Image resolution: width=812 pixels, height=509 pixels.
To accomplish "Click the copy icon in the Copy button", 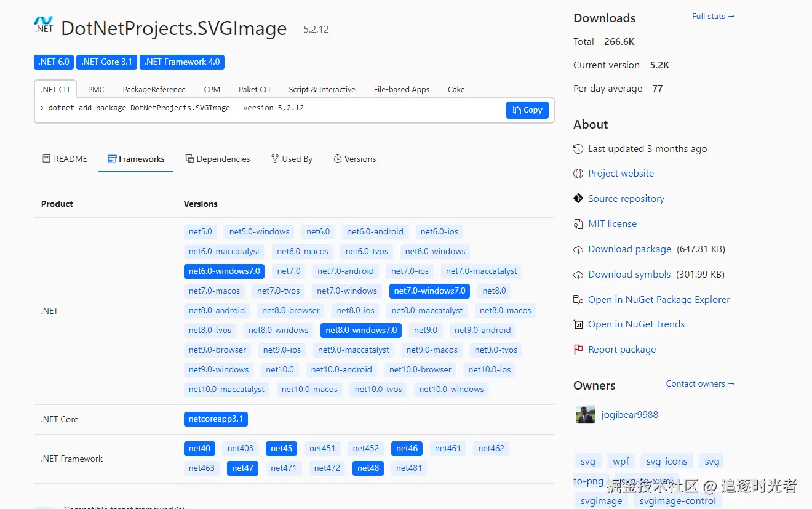I will 517,110.
